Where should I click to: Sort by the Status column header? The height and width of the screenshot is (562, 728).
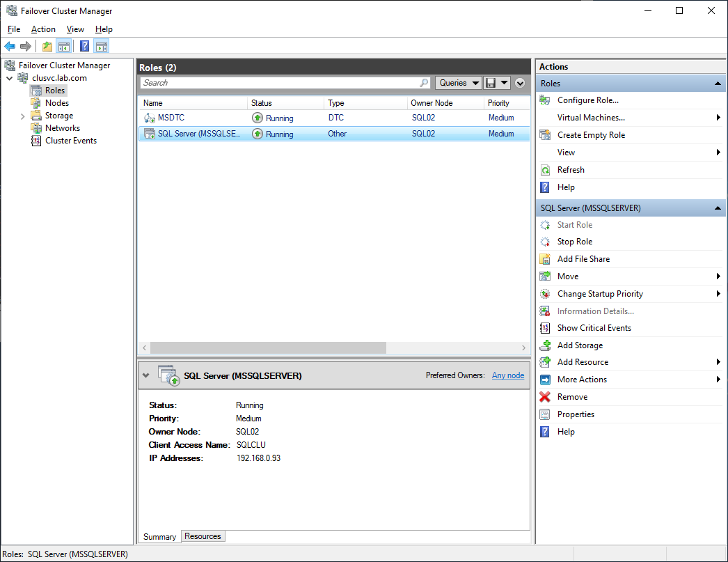pyautogui.click(x=285, y=103)
